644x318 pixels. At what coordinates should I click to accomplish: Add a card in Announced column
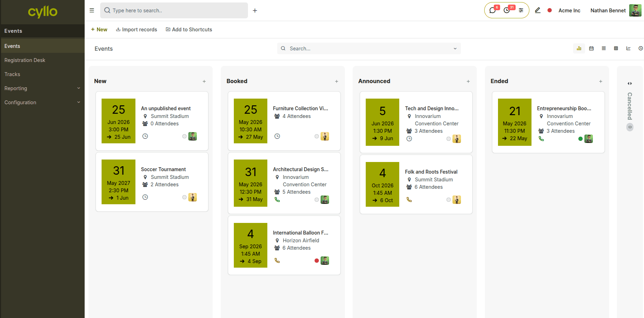(468, 81)
